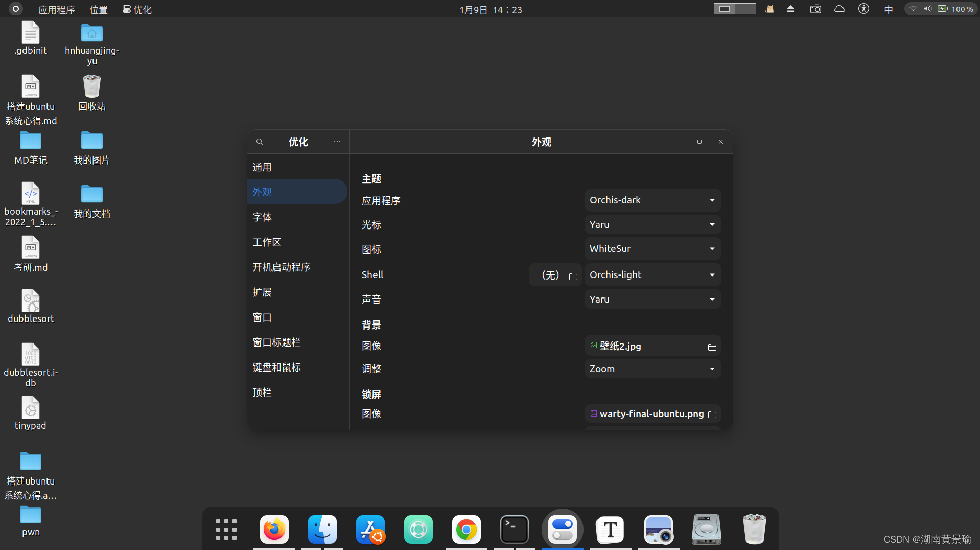Open the 位置 menu in the top bar
This screenshot has width=980, height=550.
[99, 10]
